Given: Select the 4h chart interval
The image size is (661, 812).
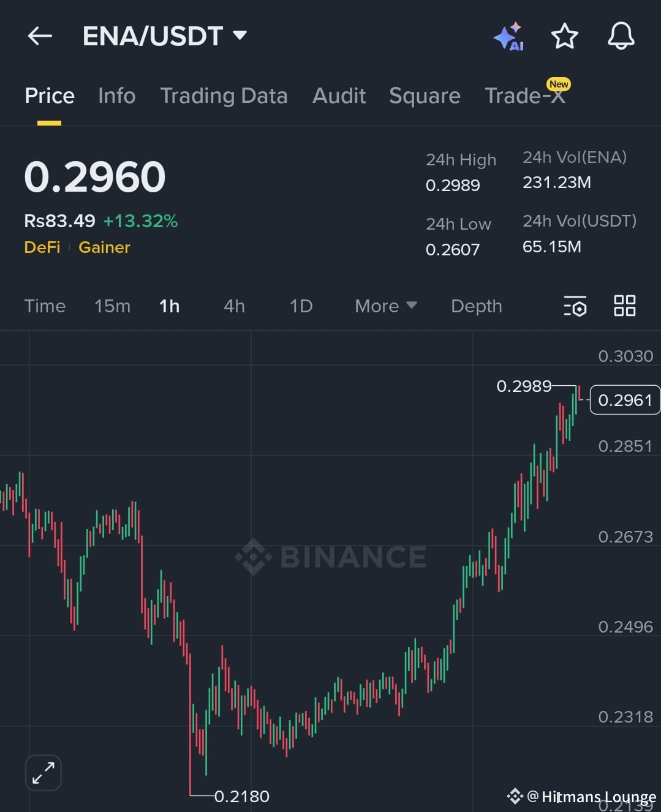Looking at the screenshot, I should click(x=234, y=306).
